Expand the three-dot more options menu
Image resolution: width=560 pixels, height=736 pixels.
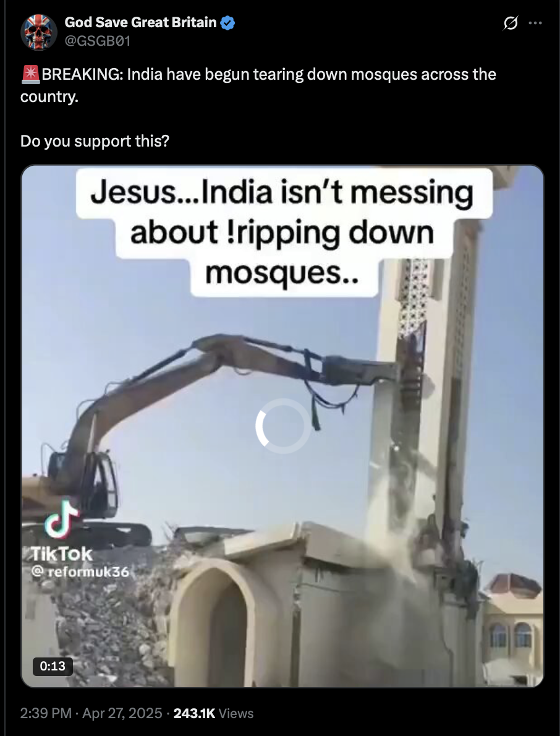(x=535, y=22)
